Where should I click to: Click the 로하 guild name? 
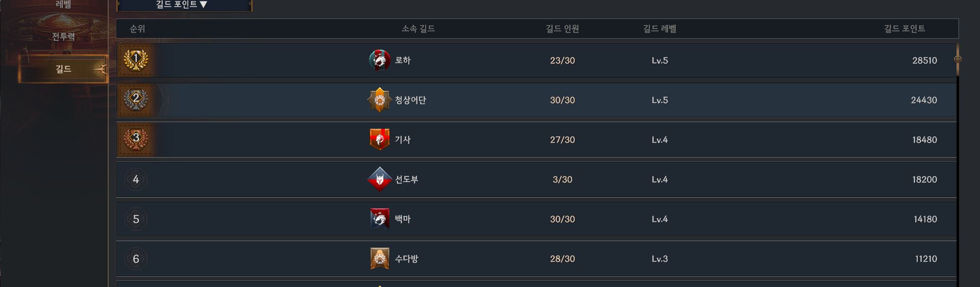click(403, 60)
